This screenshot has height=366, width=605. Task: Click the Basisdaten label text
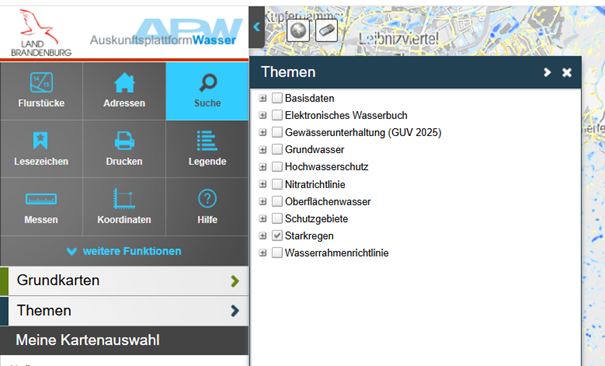(309, 98)
